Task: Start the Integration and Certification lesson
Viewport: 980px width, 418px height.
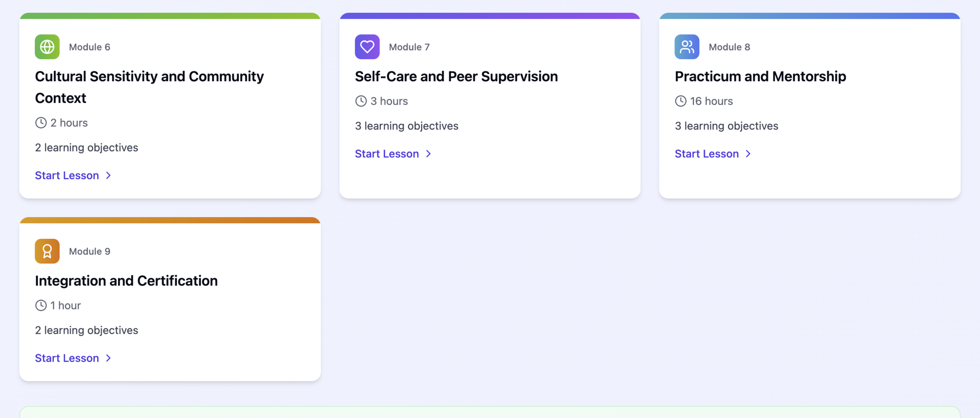Action: [67, 358]
